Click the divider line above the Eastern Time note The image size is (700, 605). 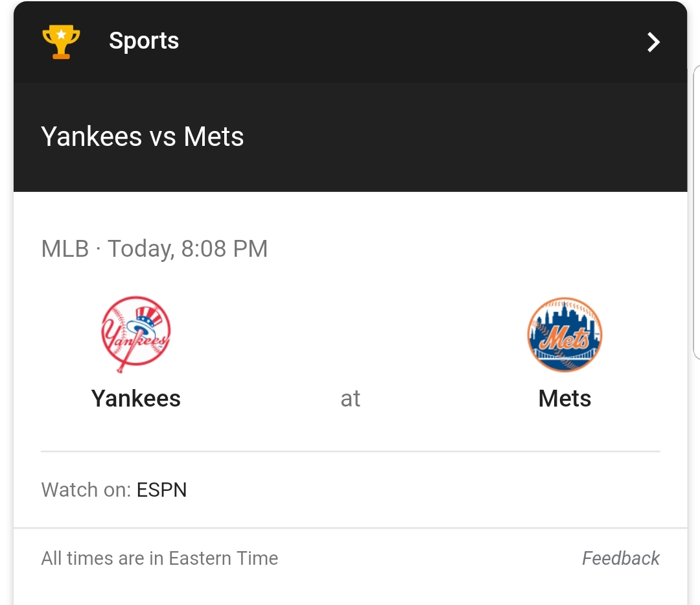(x=350, y=528)
